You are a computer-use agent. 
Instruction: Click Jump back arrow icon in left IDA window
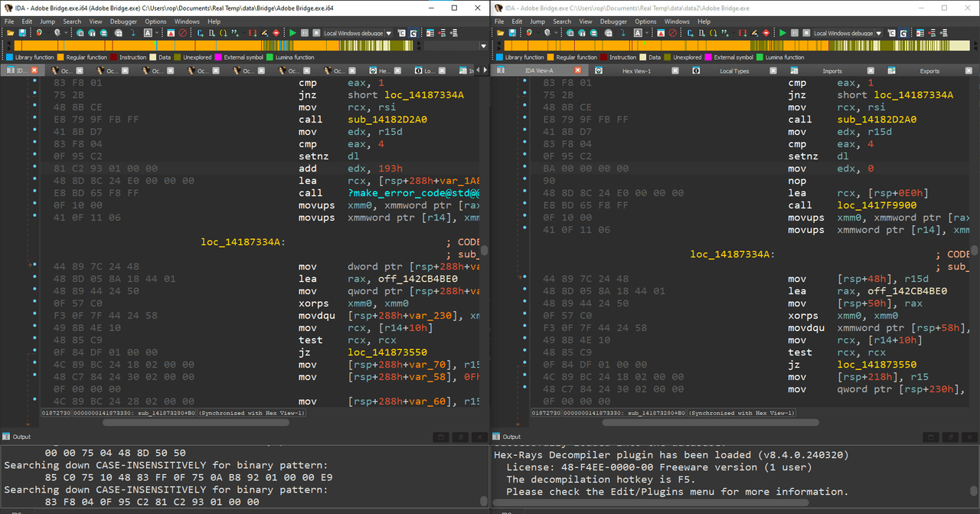[x=38, y=33]
